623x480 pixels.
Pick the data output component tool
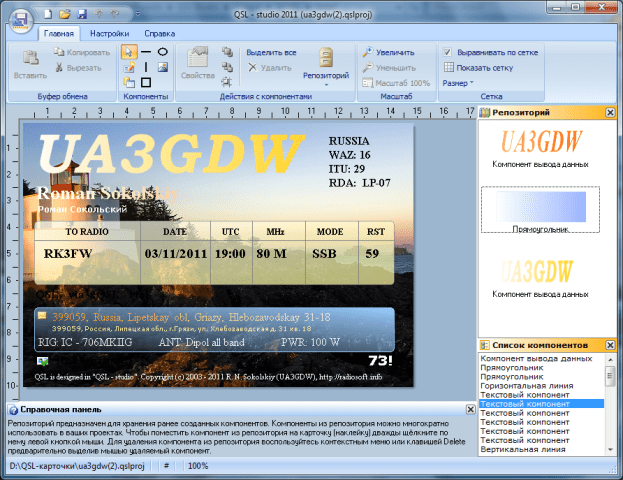pos(129,82)
